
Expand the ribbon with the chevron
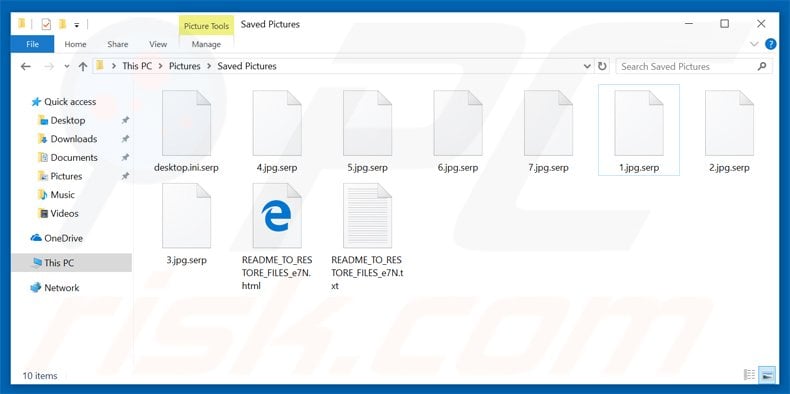[x=754, y=44]
